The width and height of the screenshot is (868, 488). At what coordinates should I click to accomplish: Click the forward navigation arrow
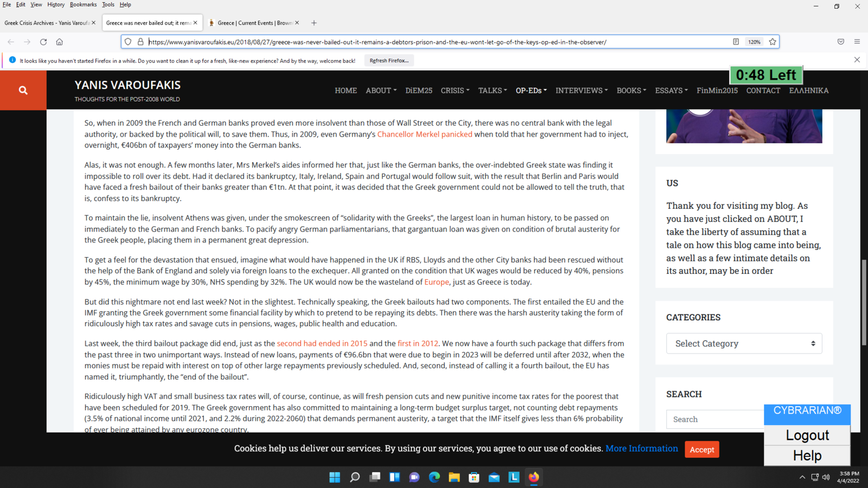pyautogui.click(x=27, y=42)
